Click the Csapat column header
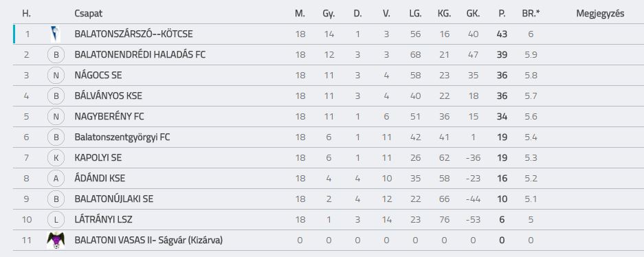The image size is (644, 257). [88, 14]
